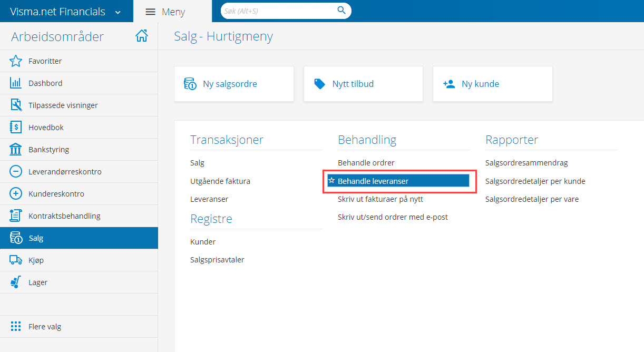The width and height of the screenshot is (644, 352).
Task: Open Salgsordredetaljer per vare report
Action: coord(532,199)
